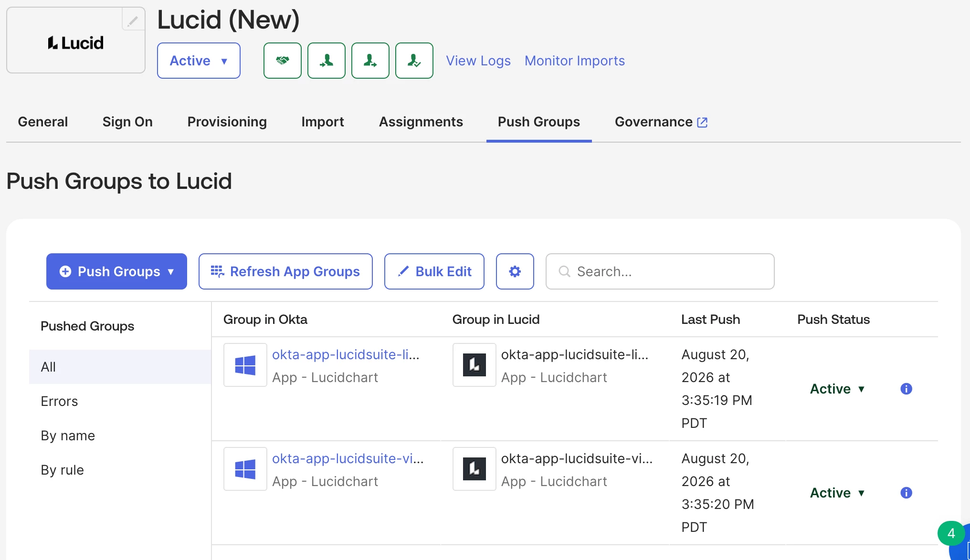The width and height of the screenshot is (970, 560).
Task: Click the Lucid icon in the lucidsuite-li row
Action: (474, 365)
